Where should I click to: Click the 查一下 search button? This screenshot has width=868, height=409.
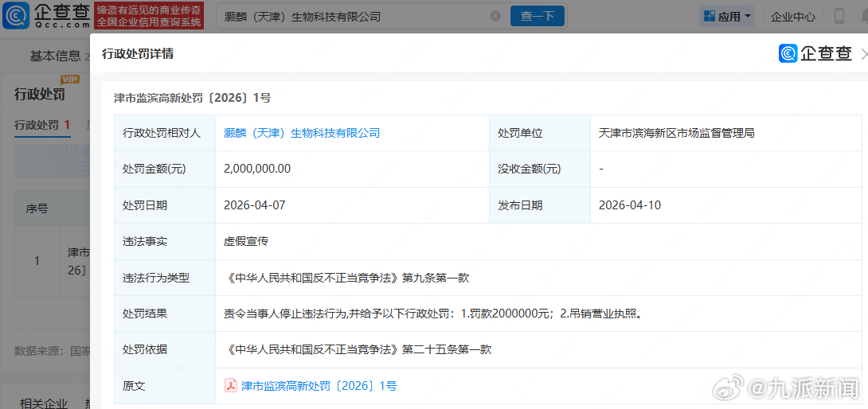click(x=537, y=16)
